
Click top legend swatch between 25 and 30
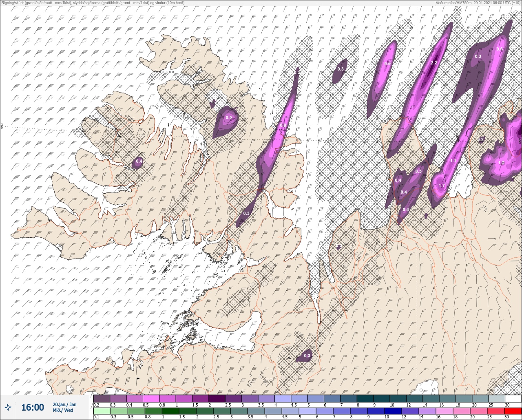[x=497, y=398]
